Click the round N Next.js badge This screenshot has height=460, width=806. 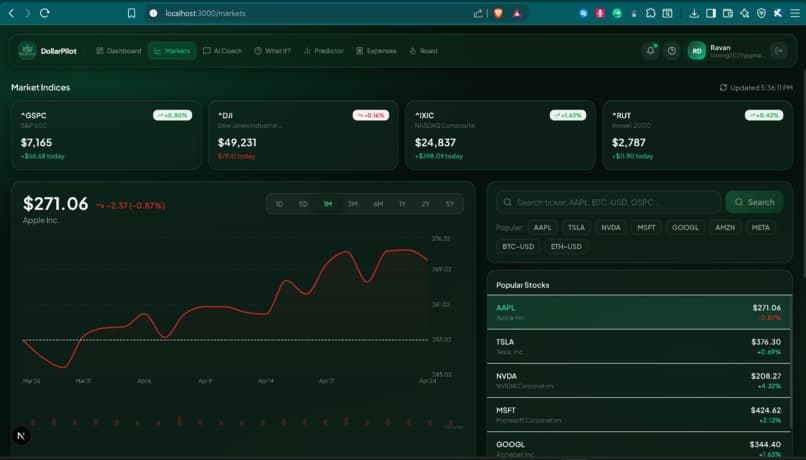point(21,436)
